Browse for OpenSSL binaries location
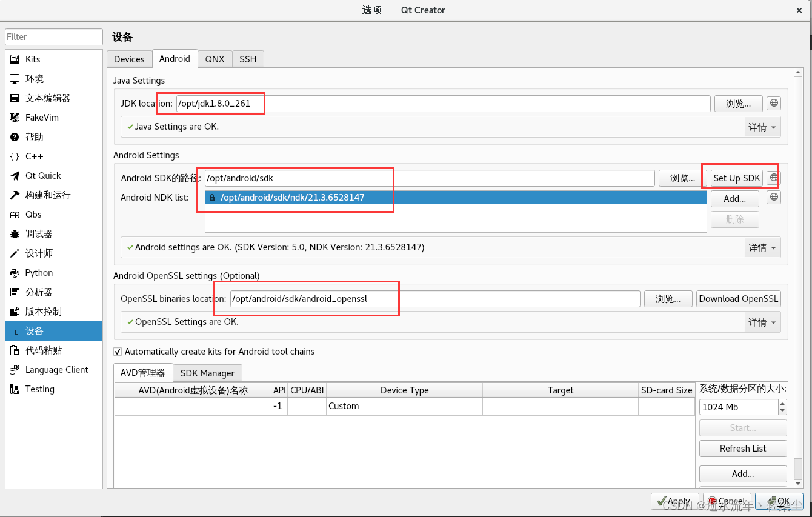The image size is (812, 517). (x=668, y=299)
